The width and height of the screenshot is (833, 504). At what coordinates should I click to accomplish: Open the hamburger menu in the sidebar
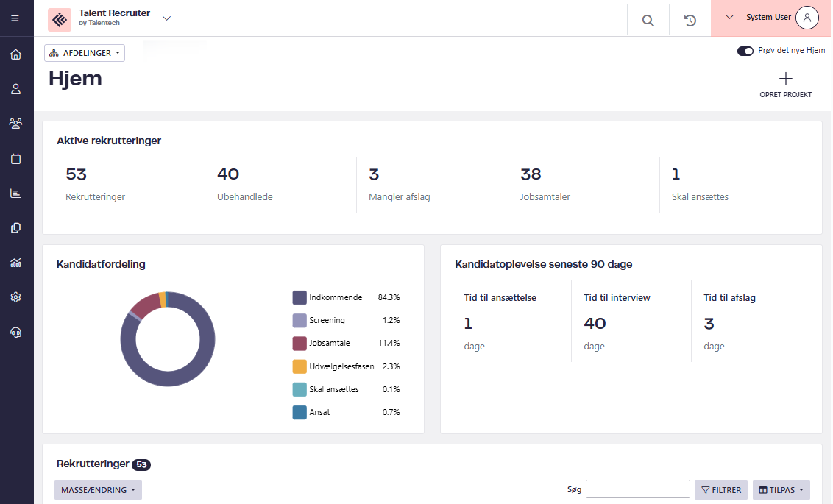point(15,18)
